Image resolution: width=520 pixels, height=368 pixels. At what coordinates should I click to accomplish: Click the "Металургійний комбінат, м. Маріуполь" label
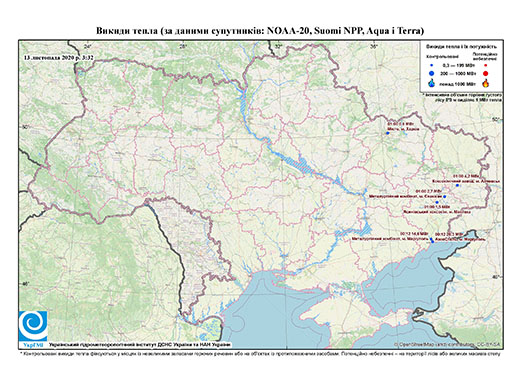click(x=390, y=236)
